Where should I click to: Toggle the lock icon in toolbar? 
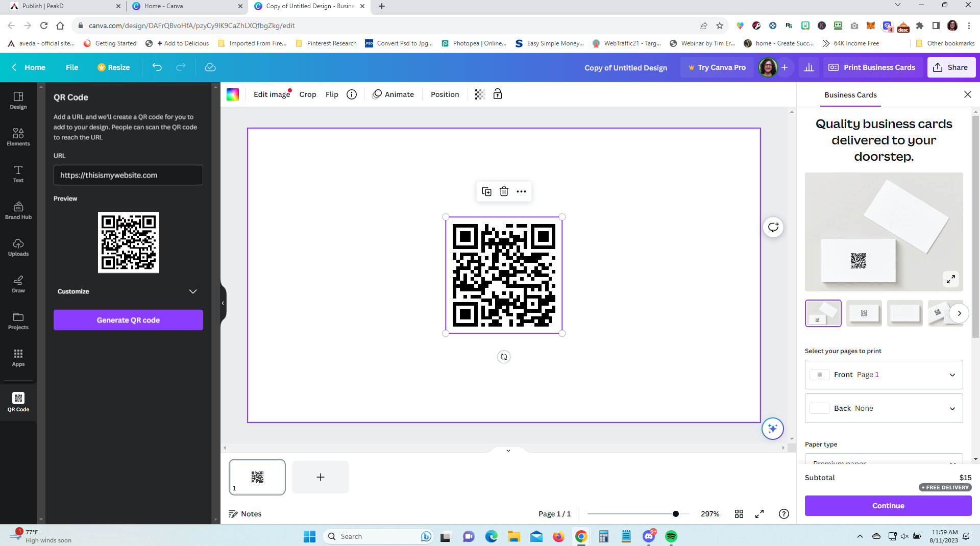pos(498,94)
